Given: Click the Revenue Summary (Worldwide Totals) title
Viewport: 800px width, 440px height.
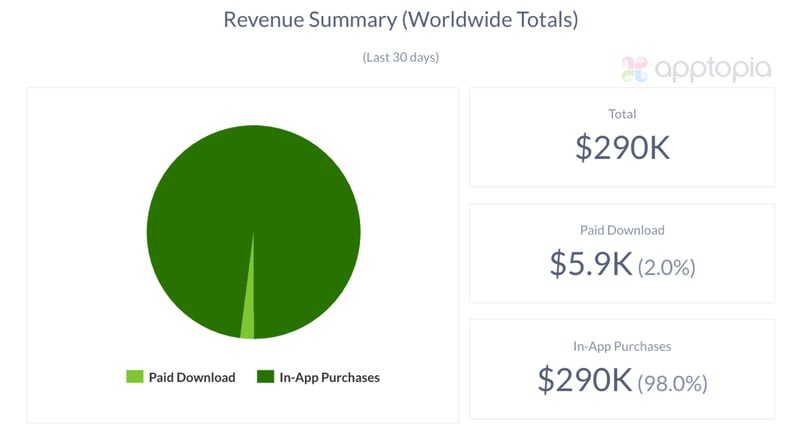Looking at the screenshot, I should tap(400, 20).
